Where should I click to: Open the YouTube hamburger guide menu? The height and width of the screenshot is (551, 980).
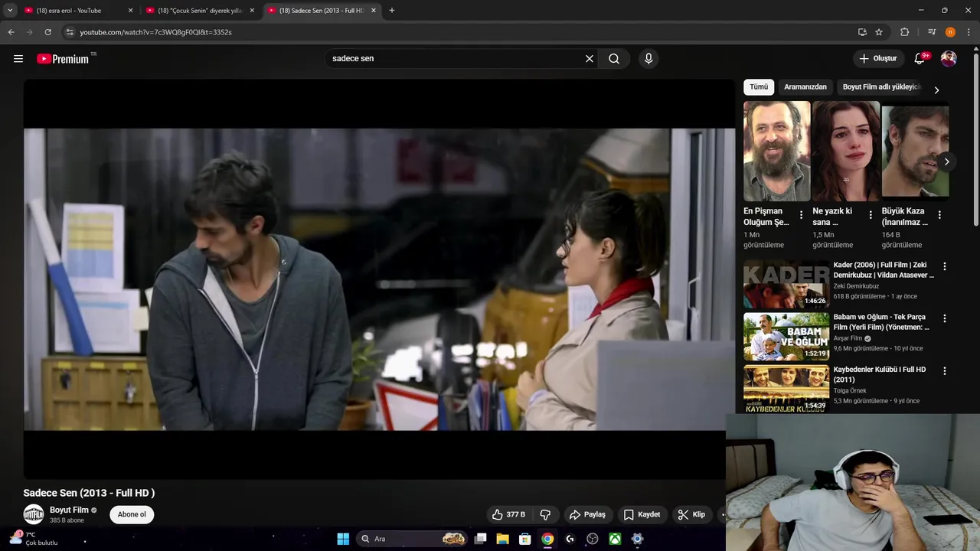click(18, 59)
